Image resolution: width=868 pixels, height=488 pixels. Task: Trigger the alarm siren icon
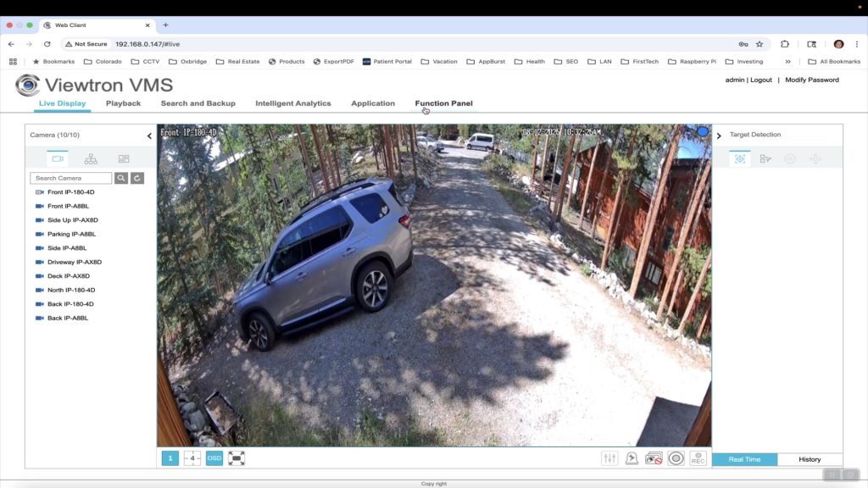(x=632, y=458)
